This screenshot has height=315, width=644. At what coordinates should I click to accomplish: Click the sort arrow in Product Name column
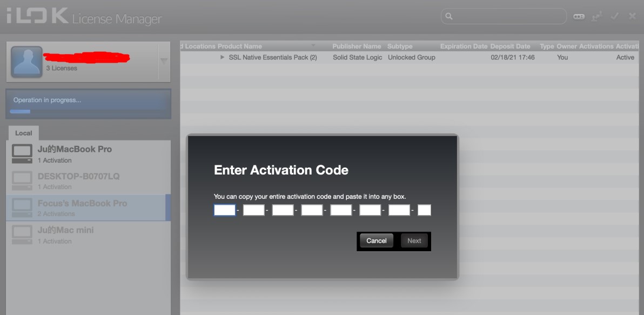313,45
